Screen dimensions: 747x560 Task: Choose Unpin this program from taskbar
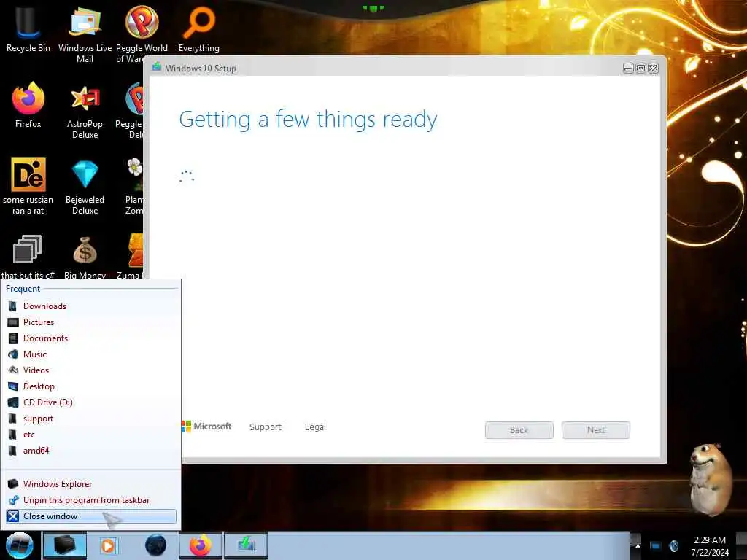[90, 500]
